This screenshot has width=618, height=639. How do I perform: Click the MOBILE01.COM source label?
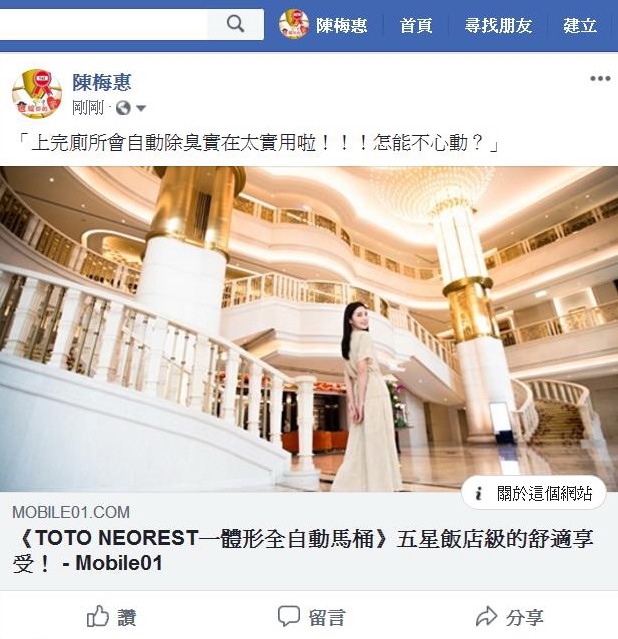71,512
